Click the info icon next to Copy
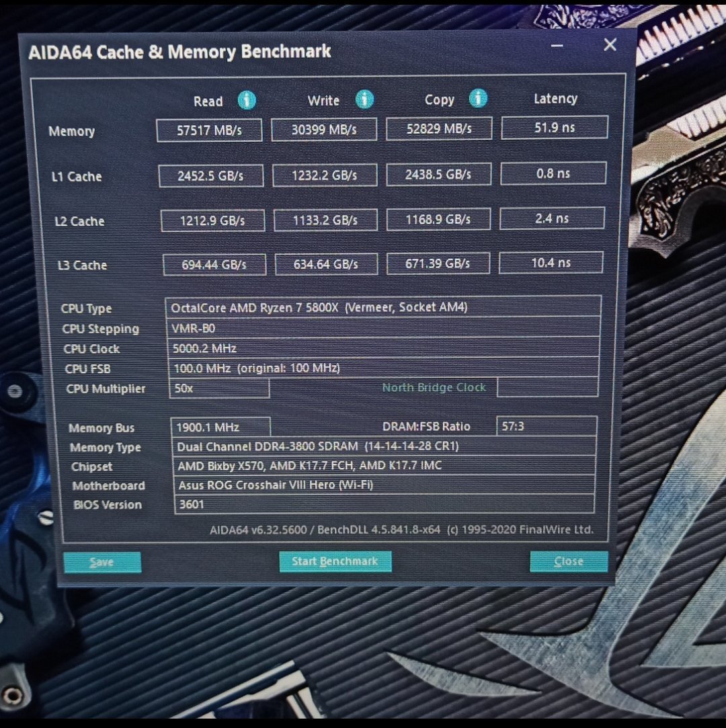 (x=478, y=98)
